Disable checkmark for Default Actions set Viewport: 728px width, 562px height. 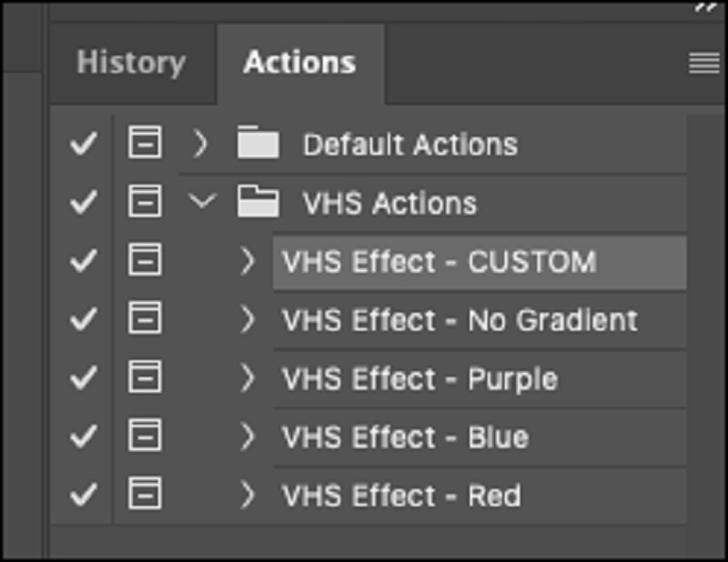(83, 144)
